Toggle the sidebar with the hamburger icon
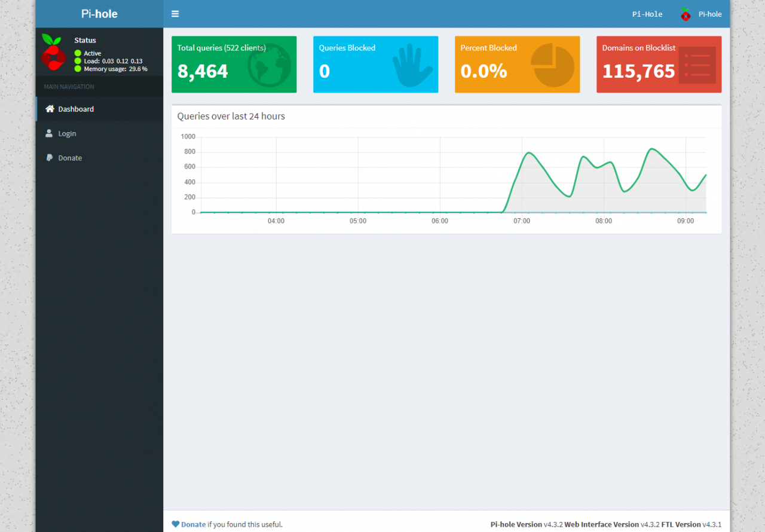Screen dimensions: 765x532 click(x=175, y=14)
